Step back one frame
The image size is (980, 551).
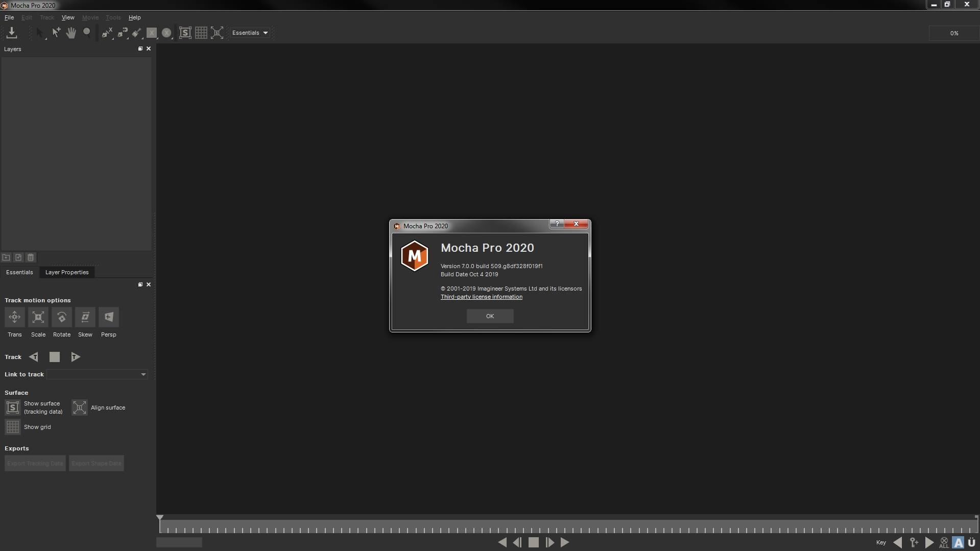517,542
